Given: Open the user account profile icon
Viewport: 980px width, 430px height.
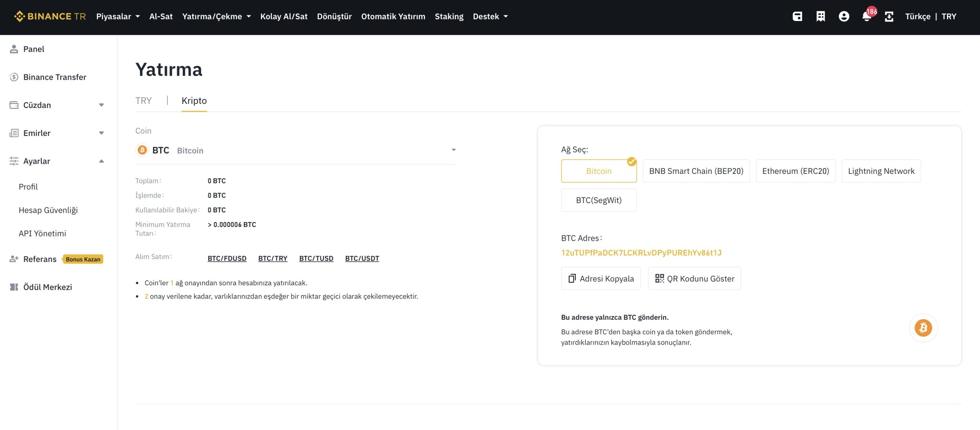Looking at the screenshot, I should tap(844, 16).
